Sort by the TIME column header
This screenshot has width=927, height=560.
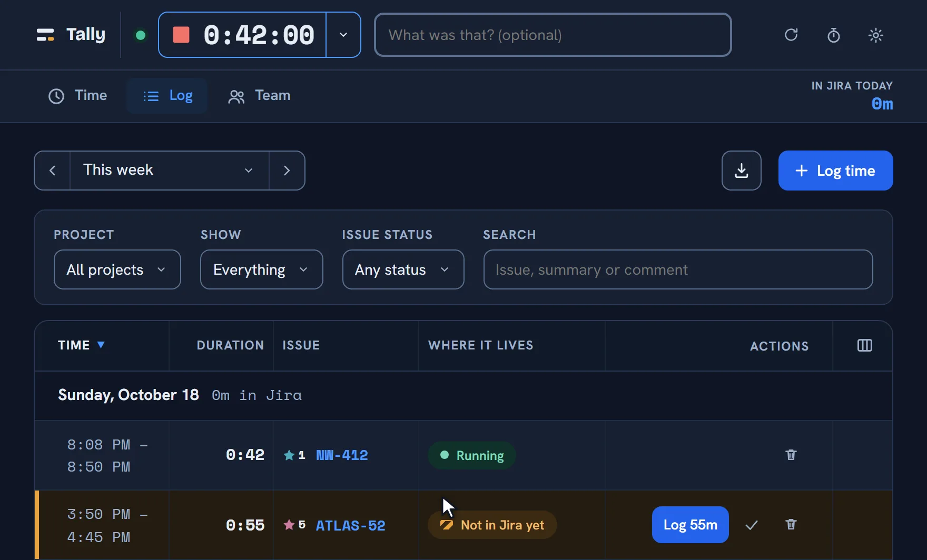pos(81,345)
